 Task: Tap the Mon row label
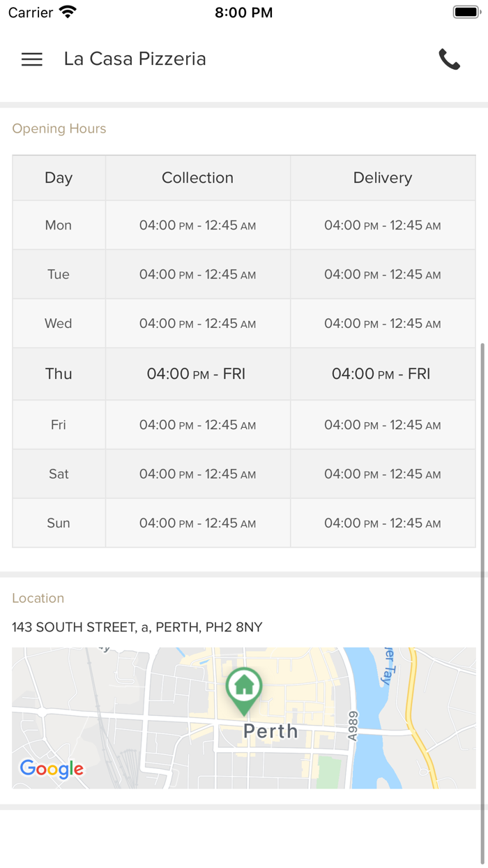click(x=59, y=225)
